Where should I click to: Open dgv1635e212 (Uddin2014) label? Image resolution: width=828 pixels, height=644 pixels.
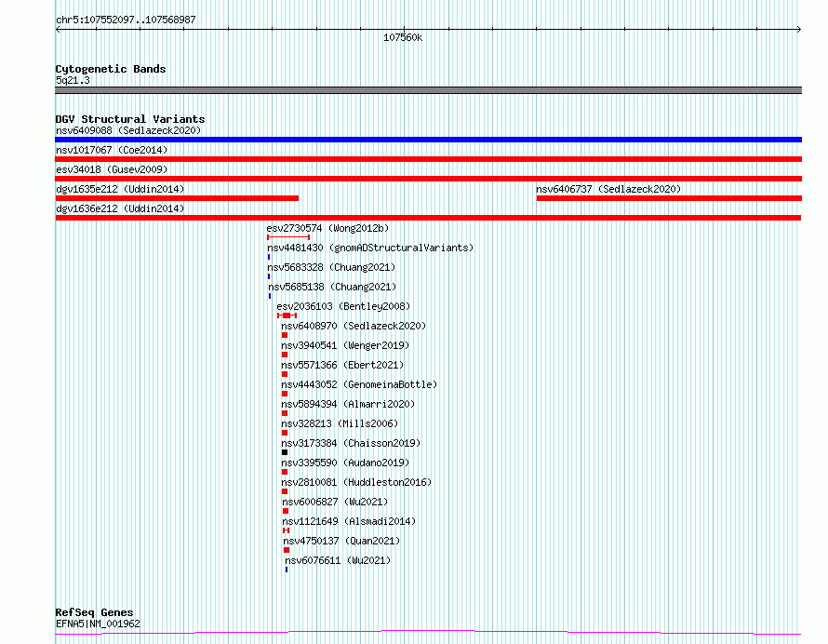[x=120, y=189]
